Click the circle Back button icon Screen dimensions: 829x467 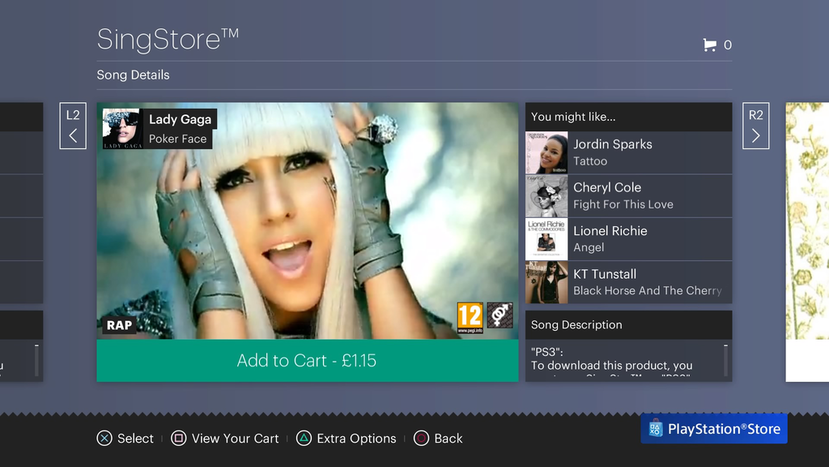pyautogui.click(x=421, y=438)
